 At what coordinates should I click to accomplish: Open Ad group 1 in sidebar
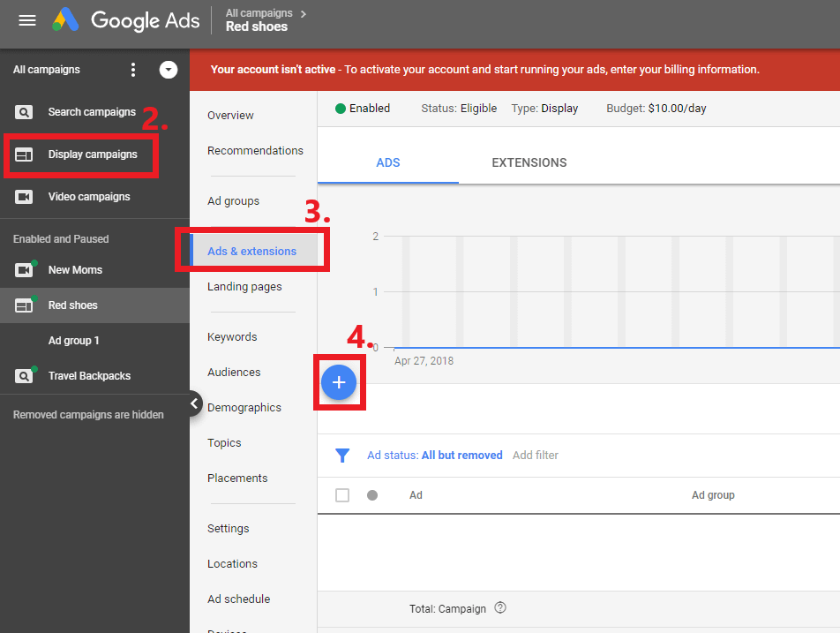tap(74, 341)
